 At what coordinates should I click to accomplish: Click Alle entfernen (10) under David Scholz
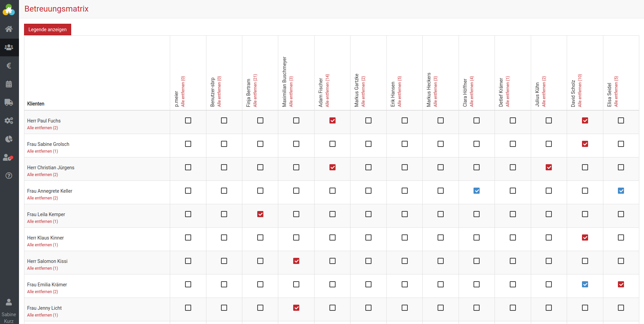pos(580,91)
